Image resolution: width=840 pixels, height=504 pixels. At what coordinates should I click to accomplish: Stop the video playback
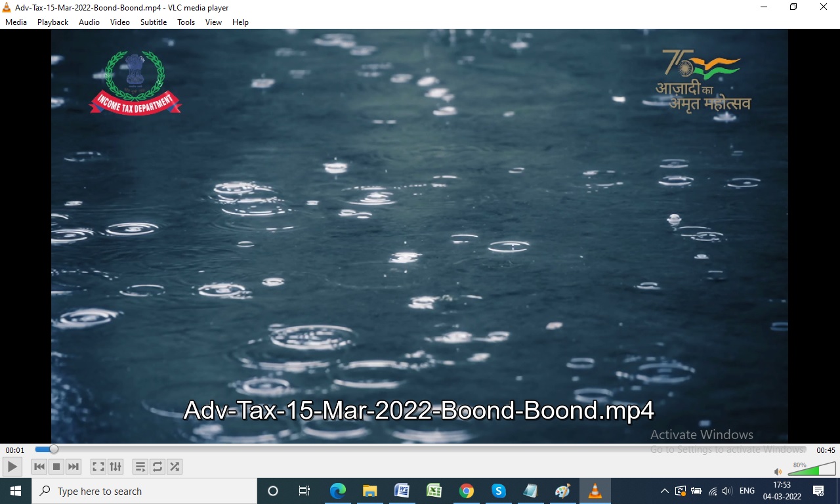click(x=56, y=467)
